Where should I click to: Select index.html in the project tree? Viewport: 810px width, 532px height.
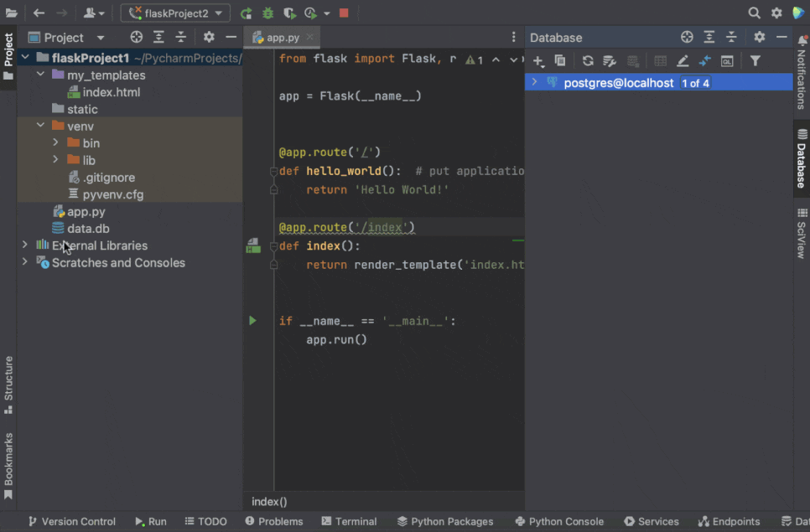111,92
